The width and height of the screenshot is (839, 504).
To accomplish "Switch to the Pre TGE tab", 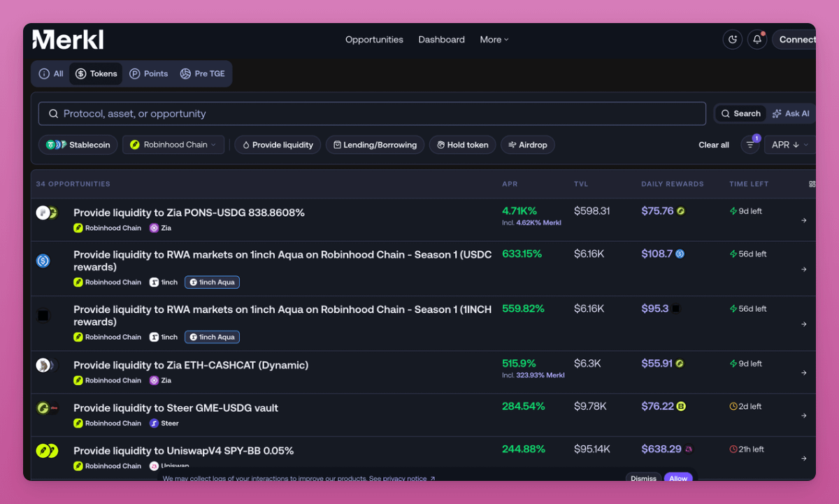I will (202, 73).
